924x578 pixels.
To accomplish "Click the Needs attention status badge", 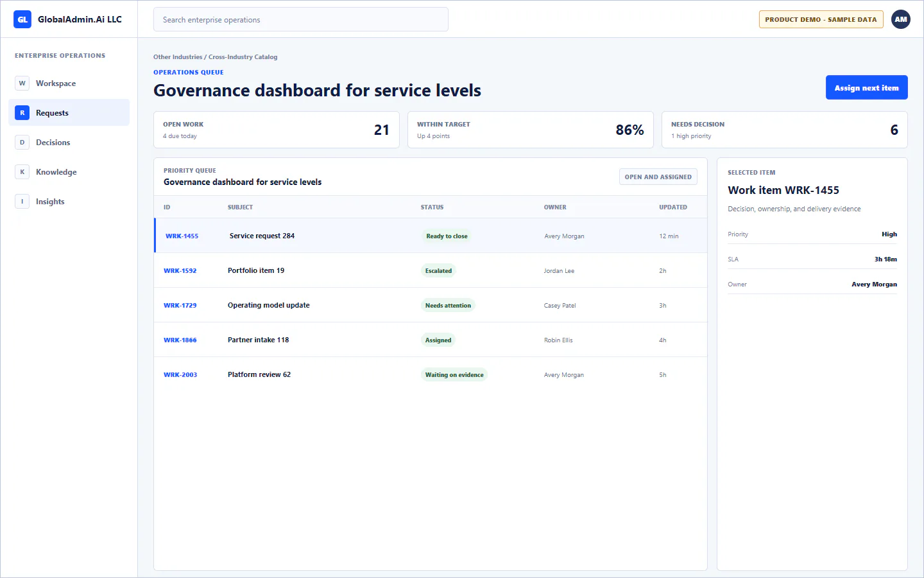I will tap(448, 306).
